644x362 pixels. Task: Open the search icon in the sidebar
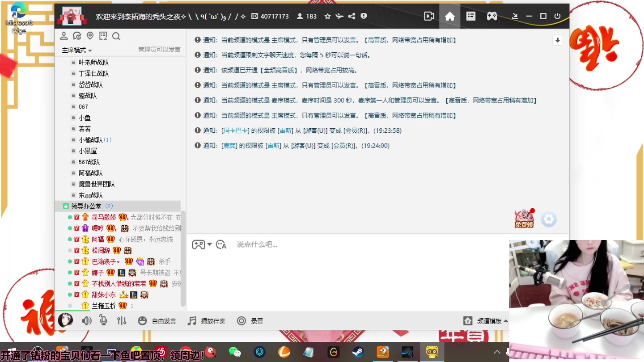click(x=116, y=36)
